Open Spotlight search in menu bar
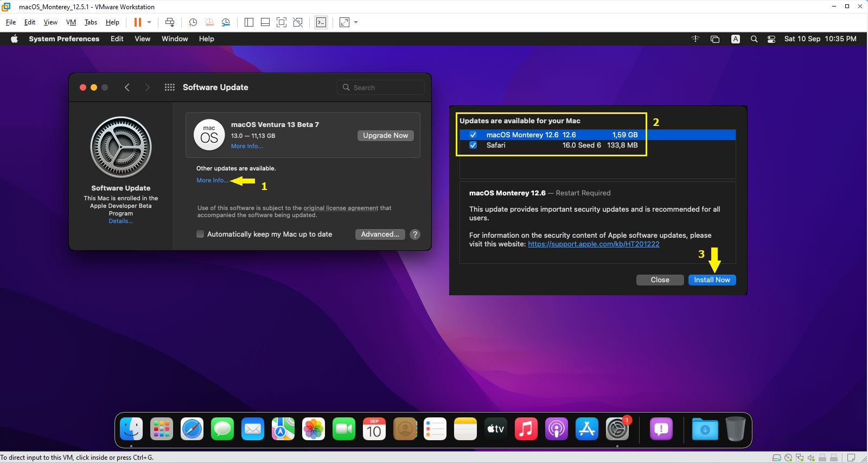868x463 pixels. point(754,39)
